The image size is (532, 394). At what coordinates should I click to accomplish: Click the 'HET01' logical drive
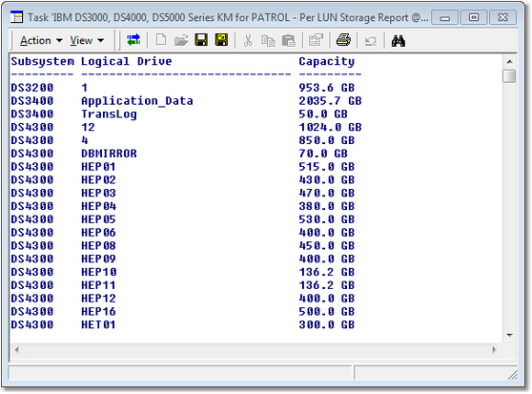(98, 324)
